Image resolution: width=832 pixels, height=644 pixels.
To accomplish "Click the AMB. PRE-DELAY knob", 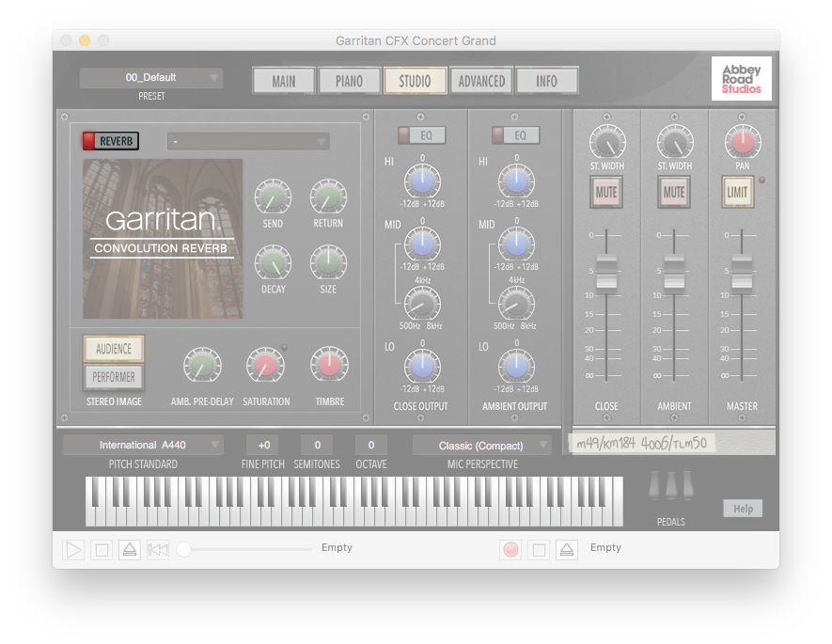I will click(202, 366).
